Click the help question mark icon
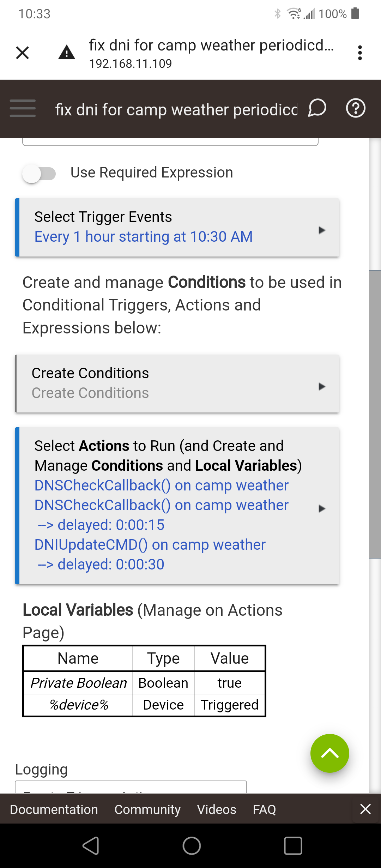 pos(356,108)
